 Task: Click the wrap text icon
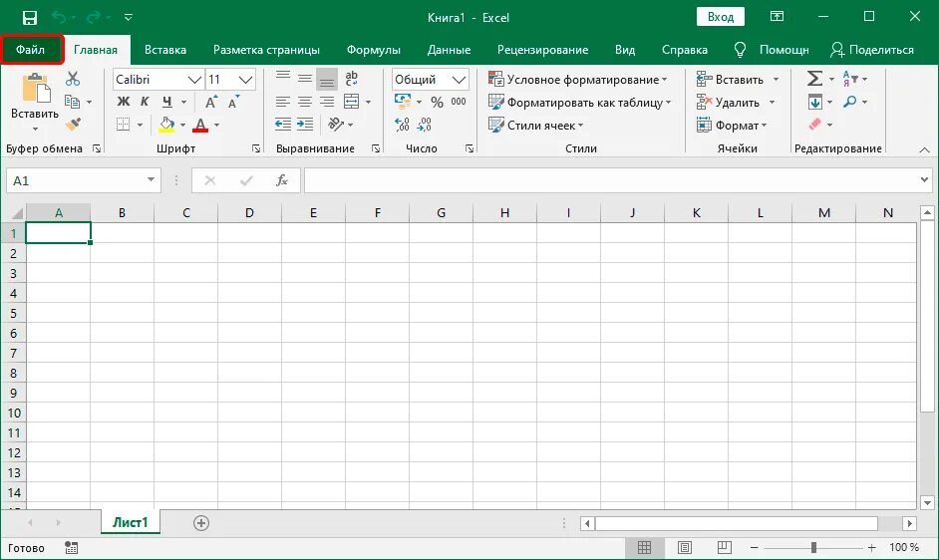352,78
